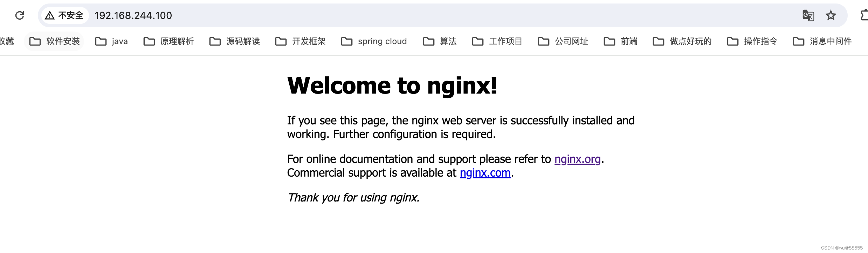Screen dimensions: 868x253
Task: Open the 软件安装 bookmarks folder
Action: (55, 41)
